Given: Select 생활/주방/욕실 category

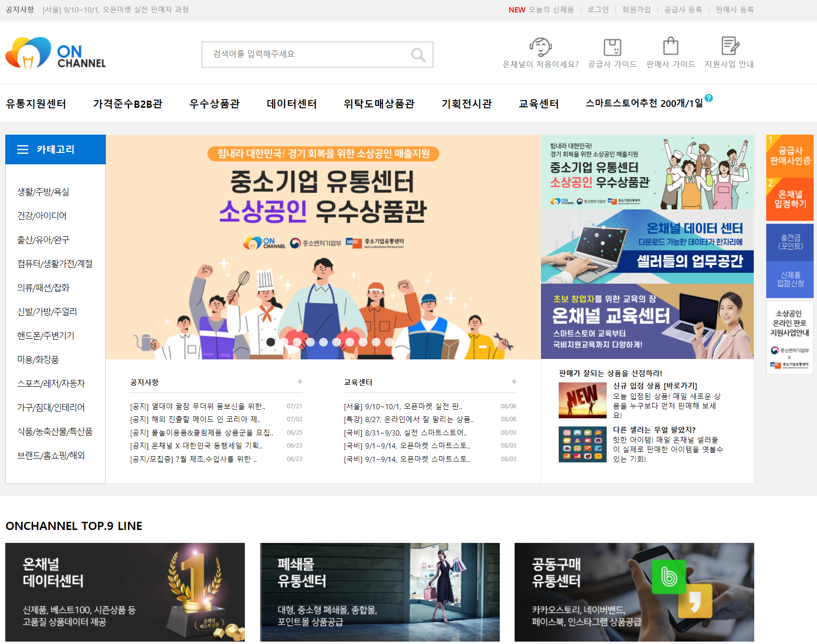Looking at the screenshot, I should (x=43, y=192).
